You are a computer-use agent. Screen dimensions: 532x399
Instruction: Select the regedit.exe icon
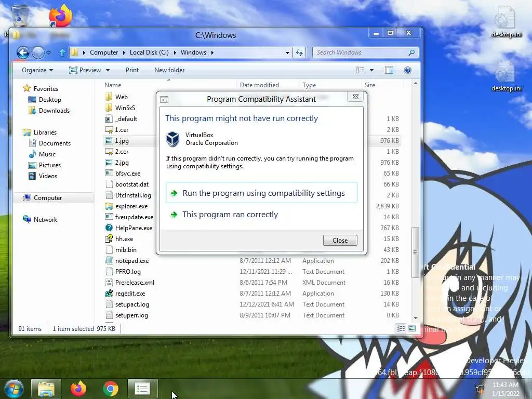click(x=109, y=294)
